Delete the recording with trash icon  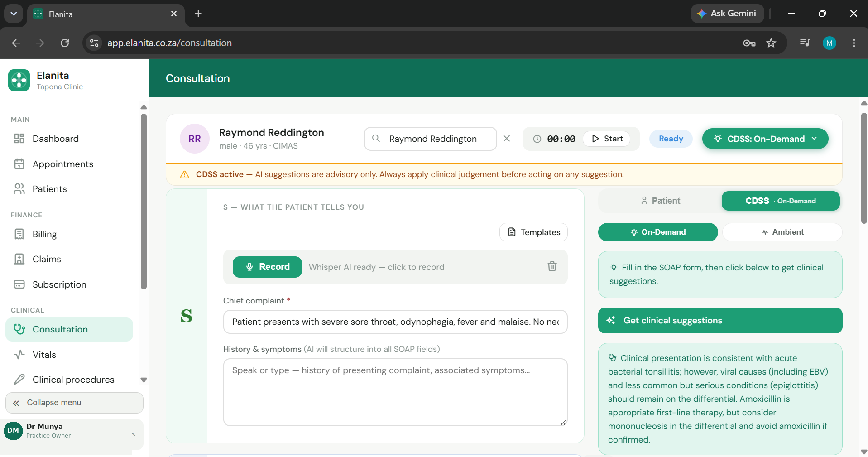[552, 266]
